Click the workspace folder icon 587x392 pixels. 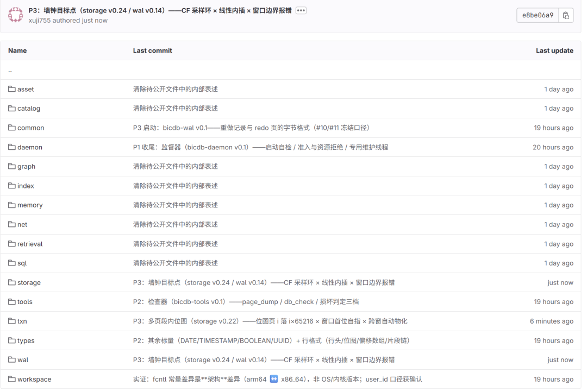[11, 379]
